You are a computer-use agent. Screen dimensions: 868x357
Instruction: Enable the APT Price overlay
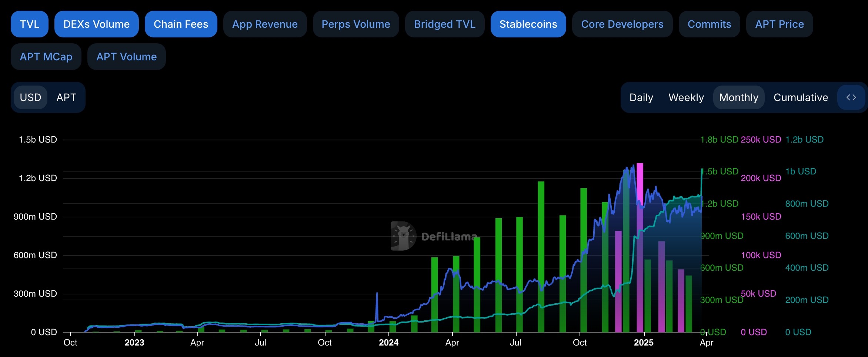[778, 24]
